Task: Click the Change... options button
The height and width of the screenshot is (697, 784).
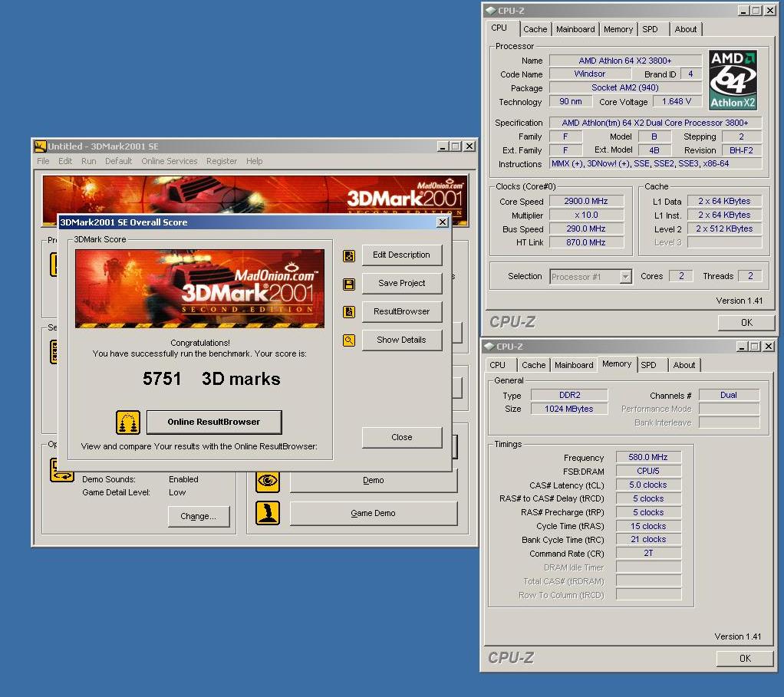Action: coord(199,517)
